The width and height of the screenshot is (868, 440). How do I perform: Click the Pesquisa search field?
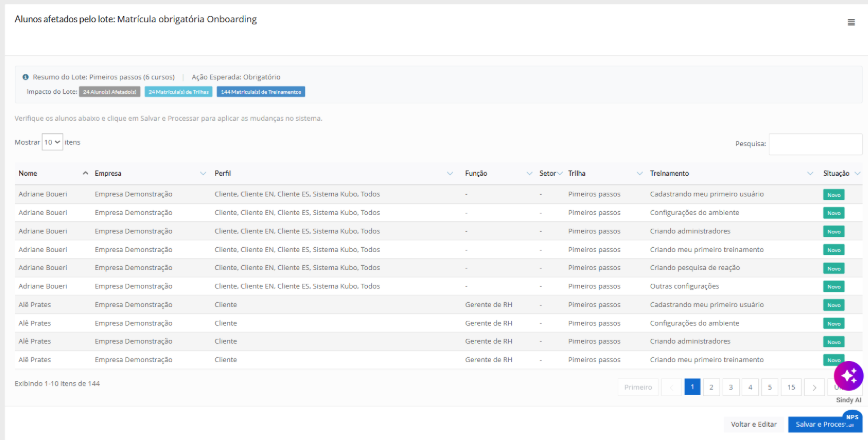(815, 144)
